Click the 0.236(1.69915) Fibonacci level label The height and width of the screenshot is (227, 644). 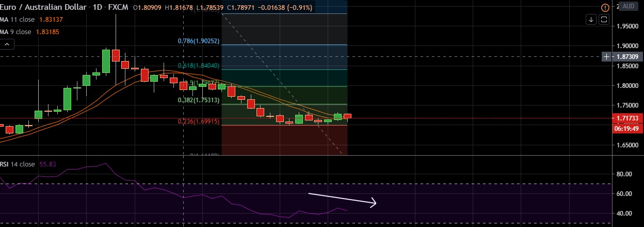pyautogui.click(x=199, y=121)
